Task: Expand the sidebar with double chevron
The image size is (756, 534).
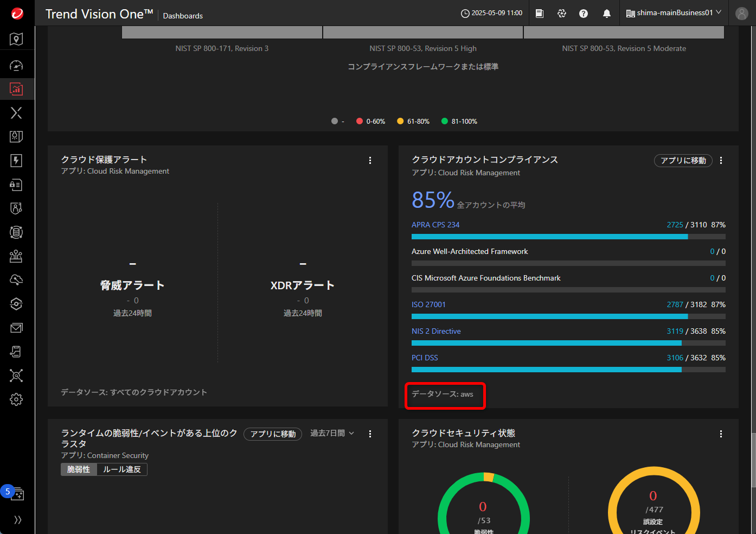Action: pos(17,520)
